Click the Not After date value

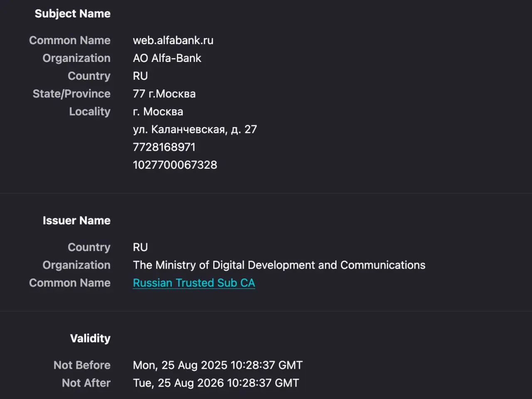pos(216,383)
